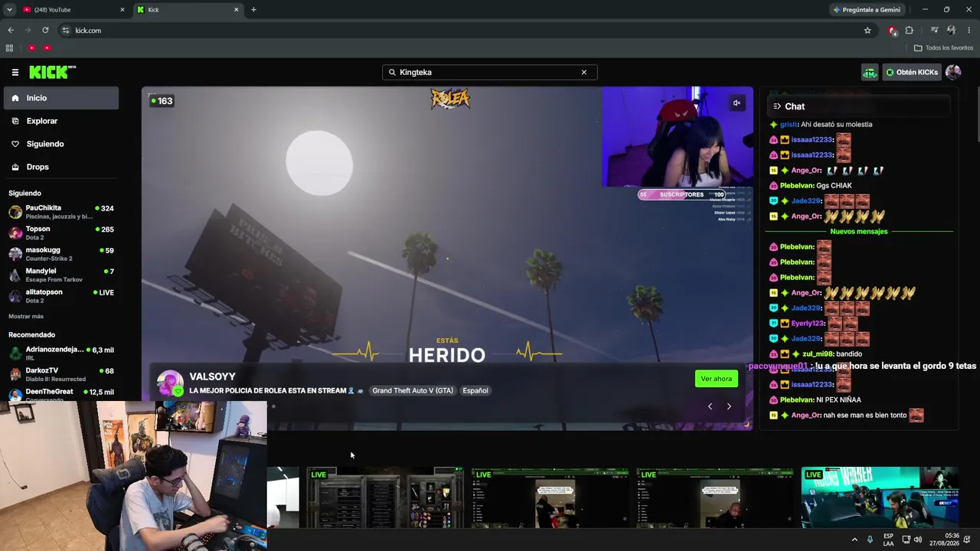Viewport: 980px width, 551px height.
Task: Open the Round Winner live stream thumbnail
Action: coord(880,497)
